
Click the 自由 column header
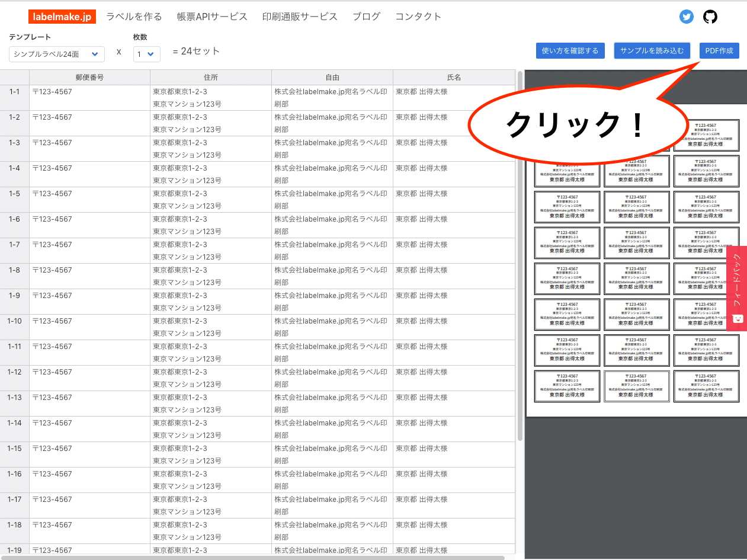coord(332,76)
